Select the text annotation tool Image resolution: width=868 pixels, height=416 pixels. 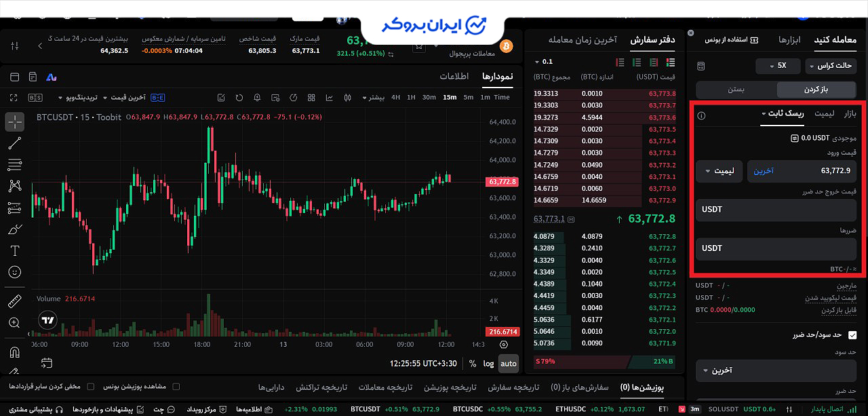coord(15,250)
